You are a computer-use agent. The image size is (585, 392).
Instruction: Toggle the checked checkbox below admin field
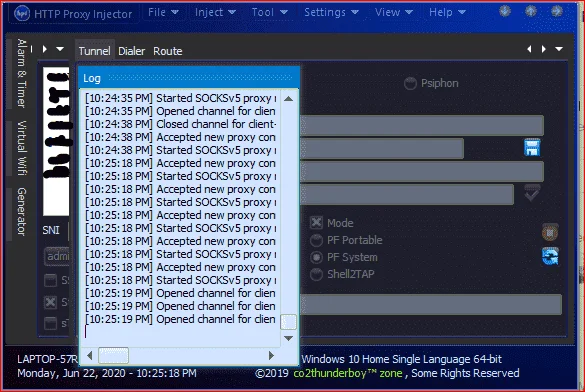coord(50,302)
